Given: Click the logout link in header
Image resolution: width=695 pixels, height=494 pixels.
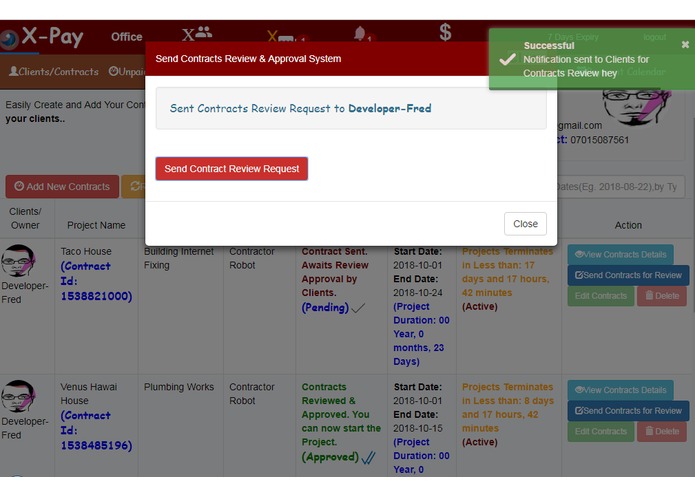Looking at the screenshot, I should (655, 37).
